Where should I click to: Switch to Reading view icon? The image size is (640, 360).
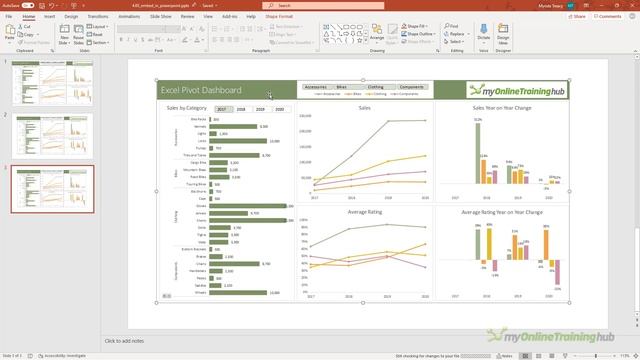click(x=552, y=356)
